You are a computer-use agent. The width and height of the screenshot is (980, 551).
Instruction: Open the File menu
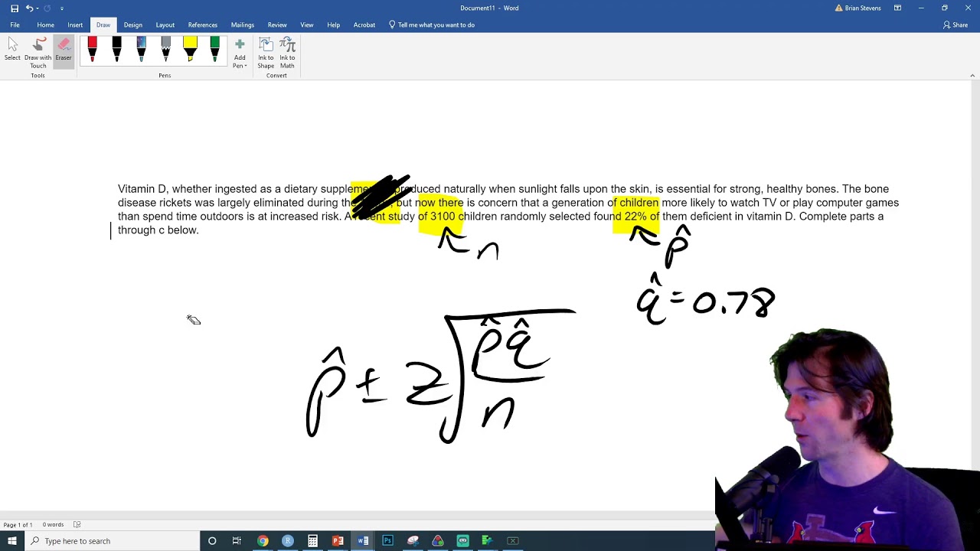[x=15, y=25]
